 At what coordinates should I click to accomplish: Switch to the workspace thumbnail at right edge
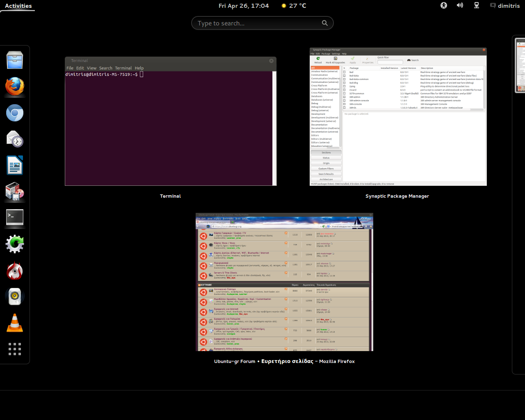[x=520, y=66]
